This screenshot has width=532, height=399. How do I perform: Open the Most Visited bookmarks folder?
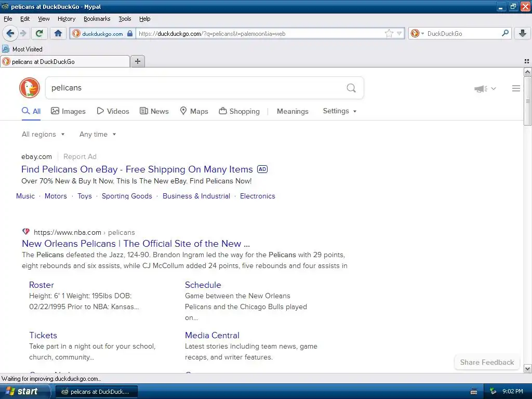point(22,49)
